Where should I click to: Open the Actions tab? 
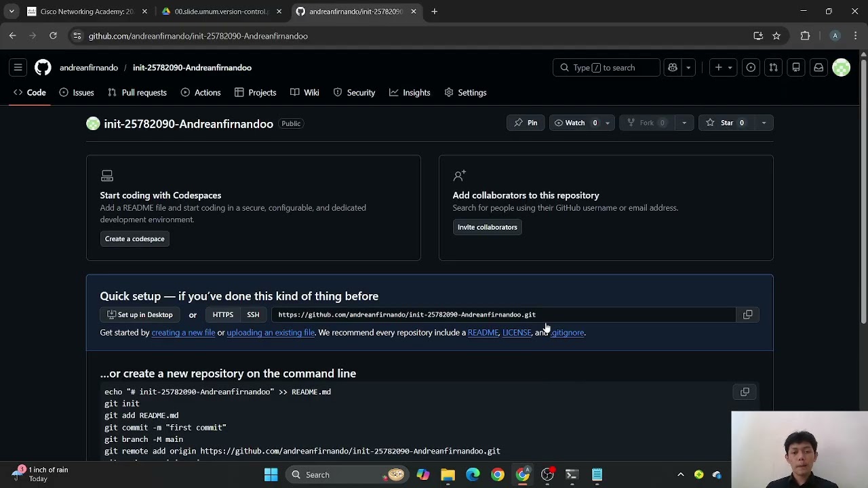[201, 93]
